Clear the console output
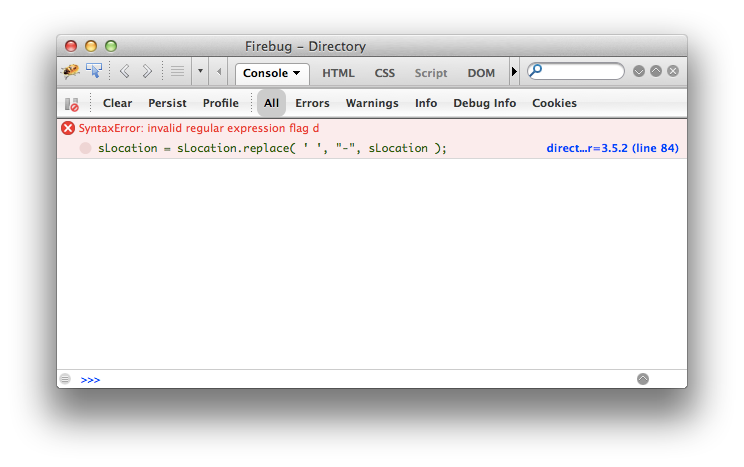 (117, 103)
